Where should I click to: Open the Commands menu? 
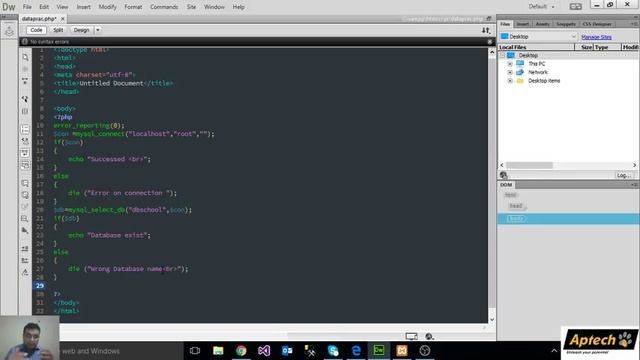click(164, 7)
